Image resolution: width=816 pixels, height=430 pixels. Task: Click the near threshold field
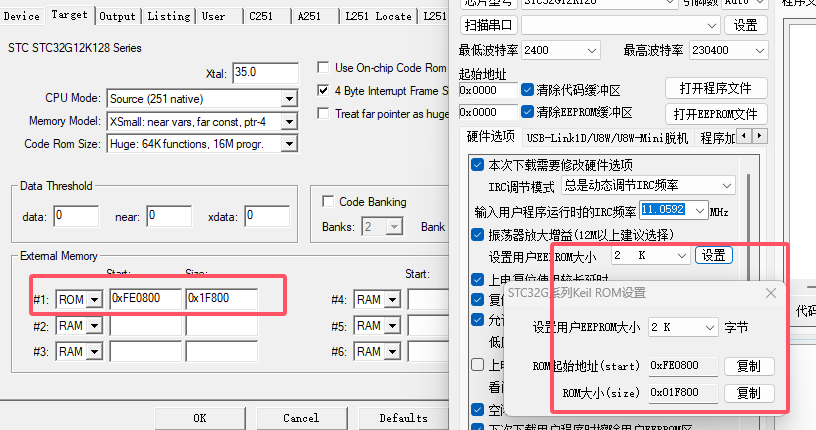169,216
